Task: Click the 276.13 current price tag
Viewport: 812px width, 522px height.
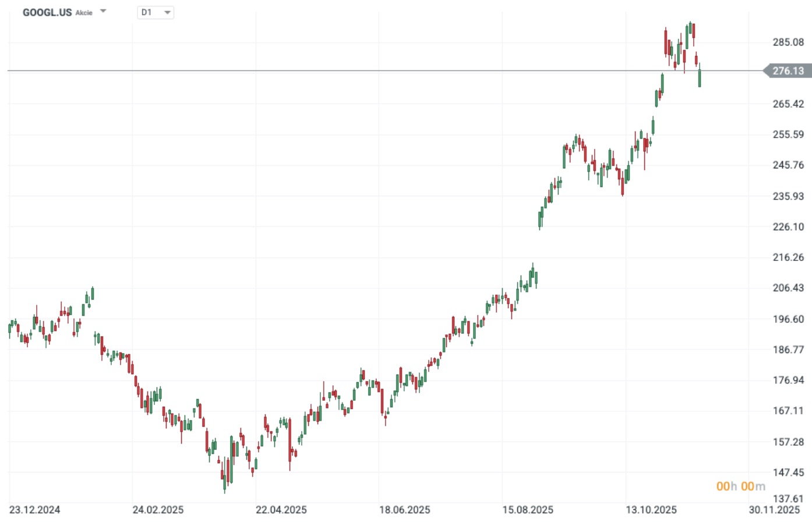Action: [x=788, y=71]
